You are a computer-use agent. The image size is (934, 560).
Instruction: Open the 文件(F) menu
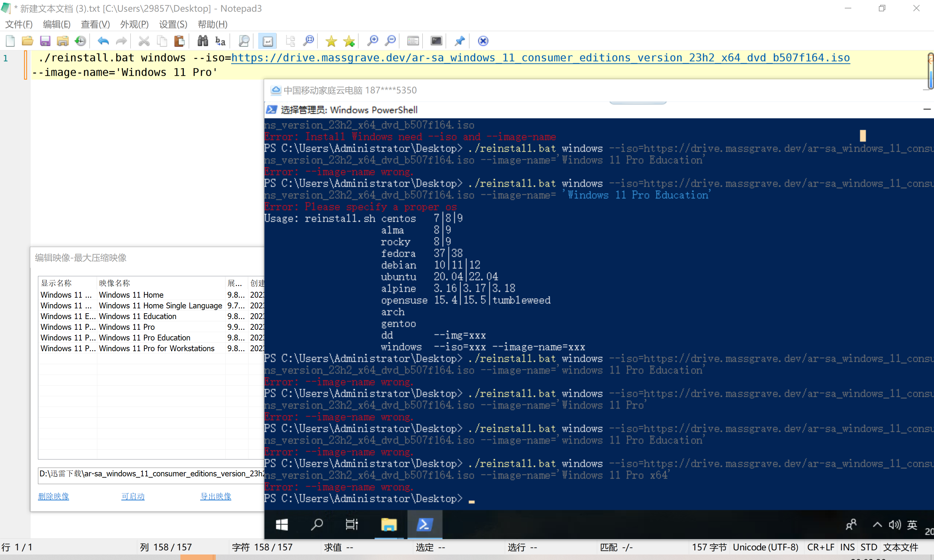click(19, 24)
